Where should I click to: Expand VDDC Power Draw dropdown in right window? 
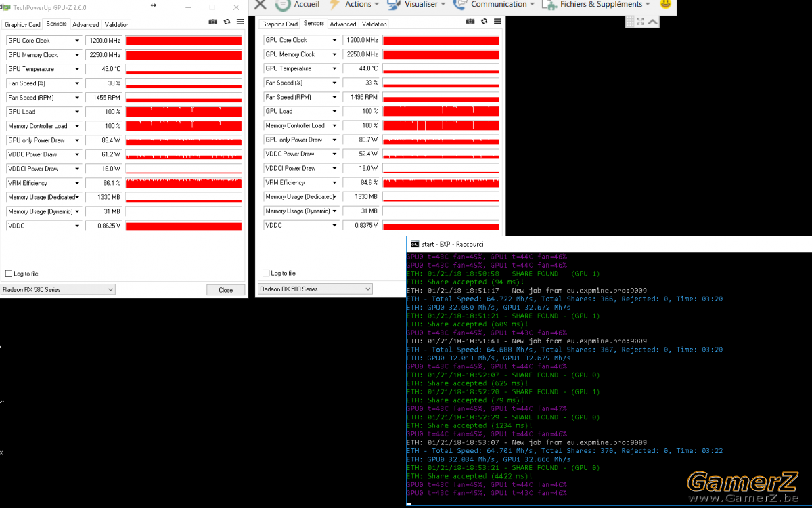coord(334,154)
